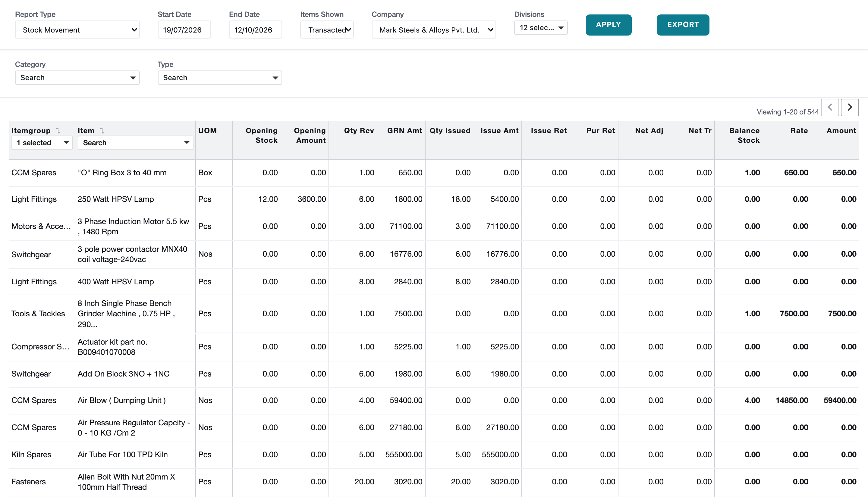
Task: Click Qty Issued column header
Action: click(x=450, y=131)
